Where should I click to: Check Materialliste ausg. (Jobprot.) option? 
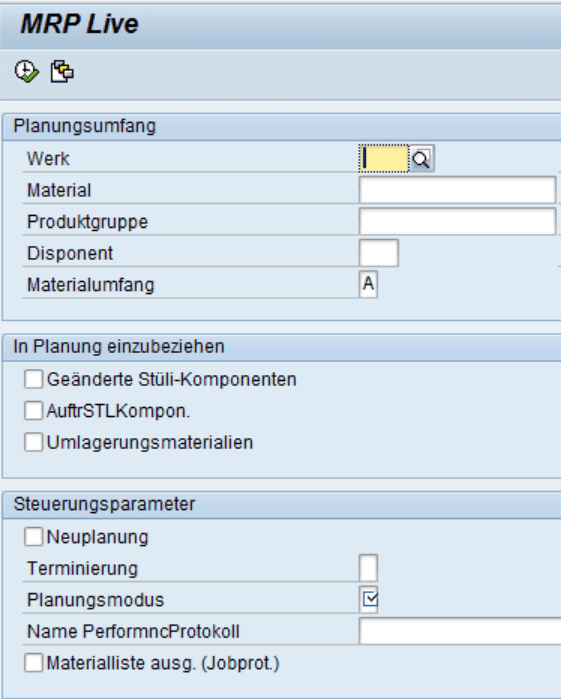(33, 663)
